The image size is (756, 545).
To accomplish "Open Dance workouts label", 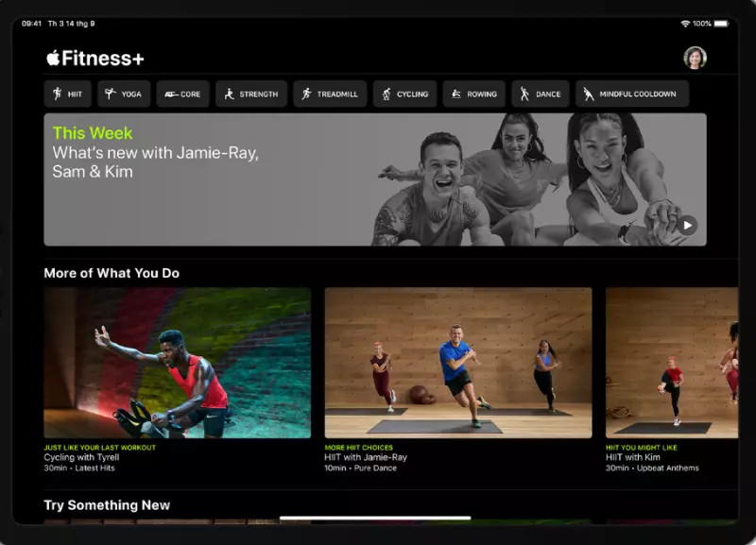I will 548,94.
